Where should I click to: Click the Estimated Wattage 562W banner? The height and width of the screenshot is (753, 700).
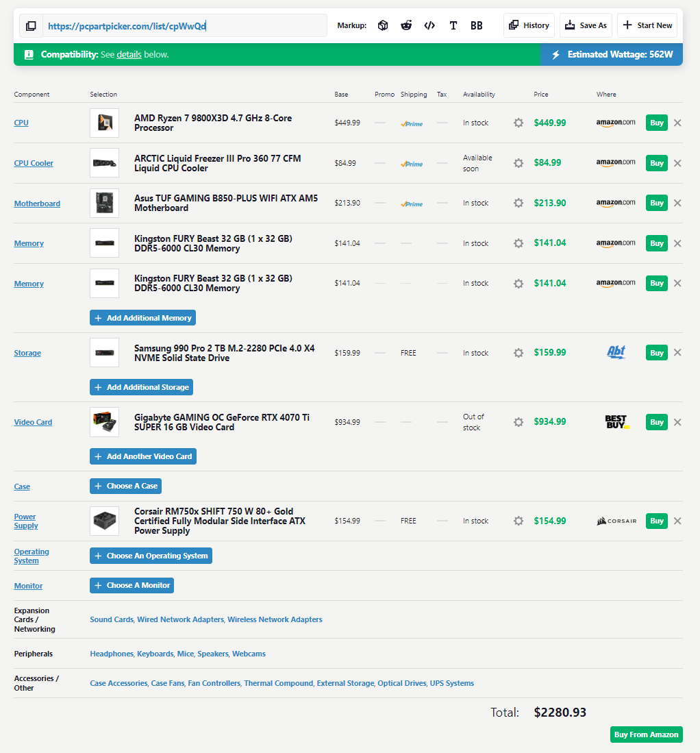coord(611,55)
